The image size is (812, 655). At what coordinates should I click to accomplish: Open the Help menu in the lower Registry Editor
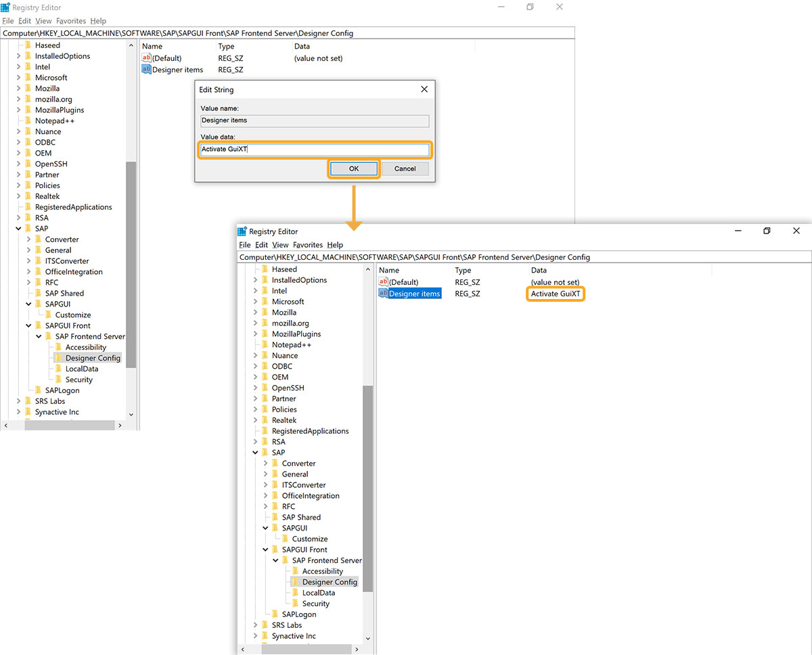[x=335, y=245]
